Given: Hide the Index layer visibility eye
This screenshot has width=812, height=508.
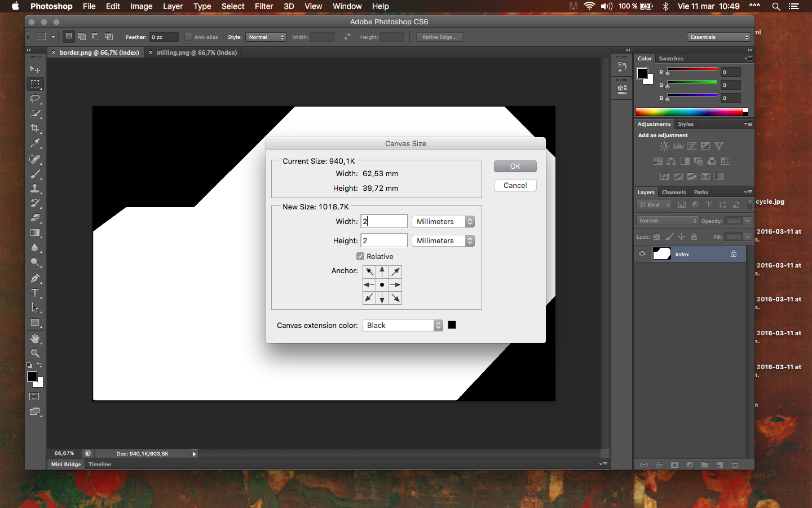Looking at the screenshot, I should [642, 254].
